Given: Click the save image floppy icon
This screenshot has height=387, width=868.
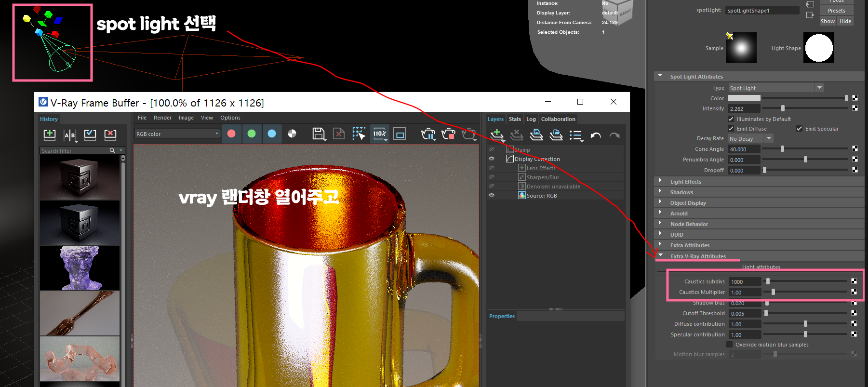Looking at the screenshot, I should coord(319,133).
